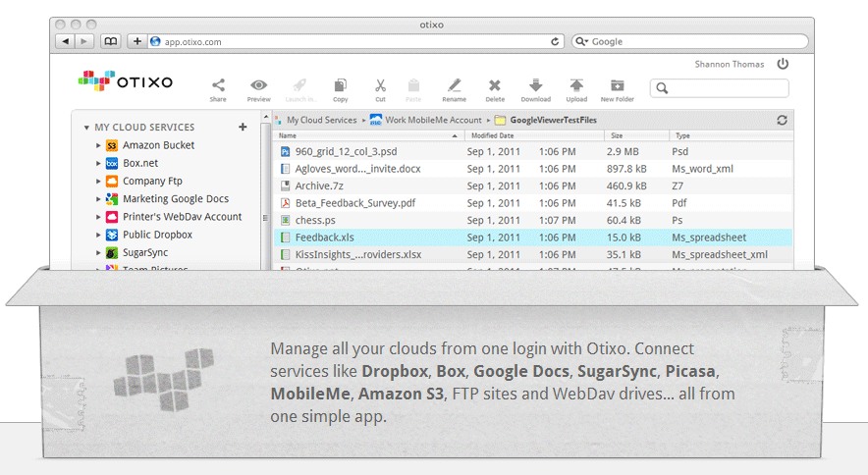868x475 pixels.
Task: Click the power logout icon
Action: 783,64
